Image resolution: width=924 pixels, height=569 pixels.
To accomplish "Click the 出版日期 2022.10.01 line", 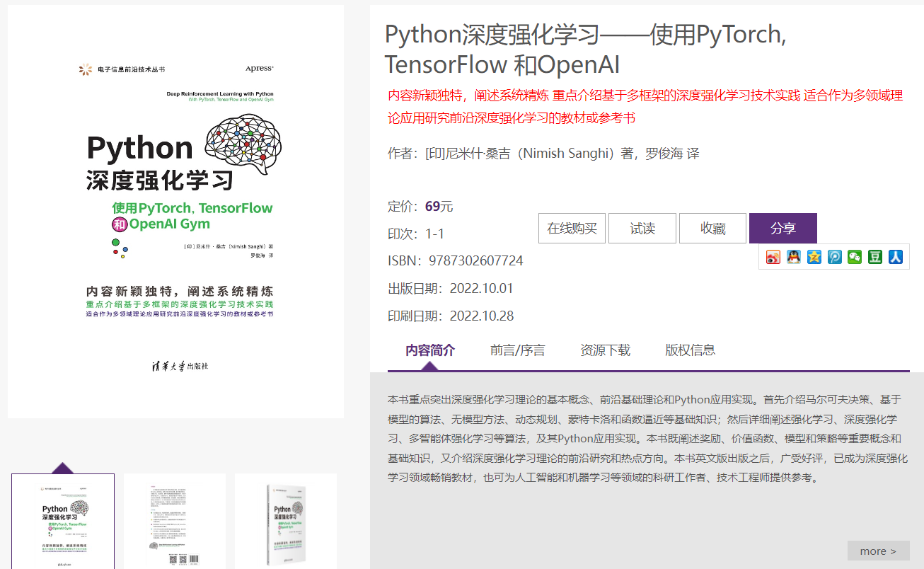I will (450, 288).
